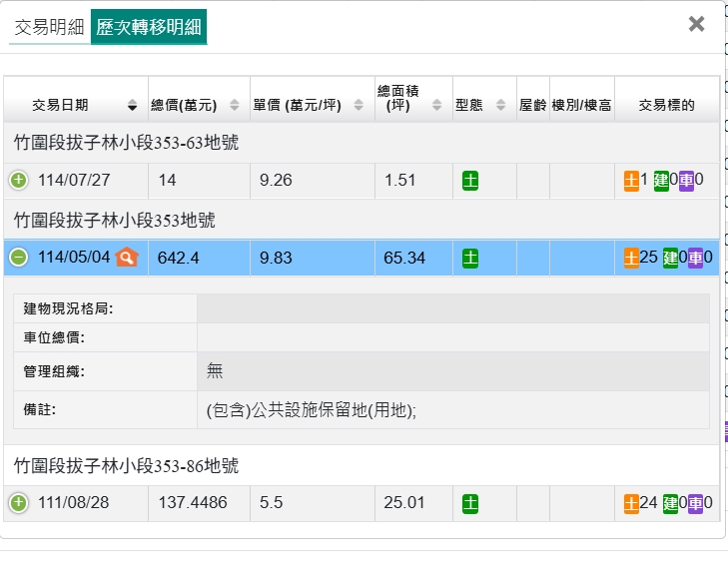This screenshot has height=569, width=728.
Task: Close the transaction detail dialog
Action: tap(696, 24)
